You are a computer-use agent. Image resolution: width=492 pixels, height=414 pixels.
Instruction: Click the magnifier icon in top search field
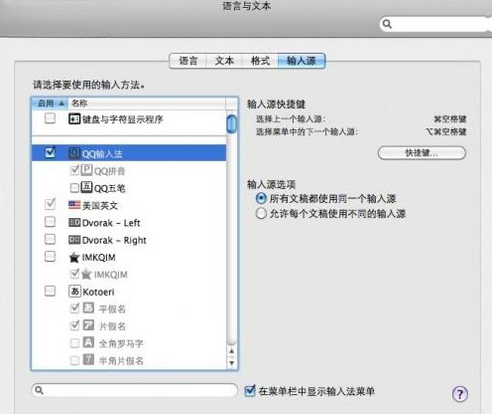point(387,24)
